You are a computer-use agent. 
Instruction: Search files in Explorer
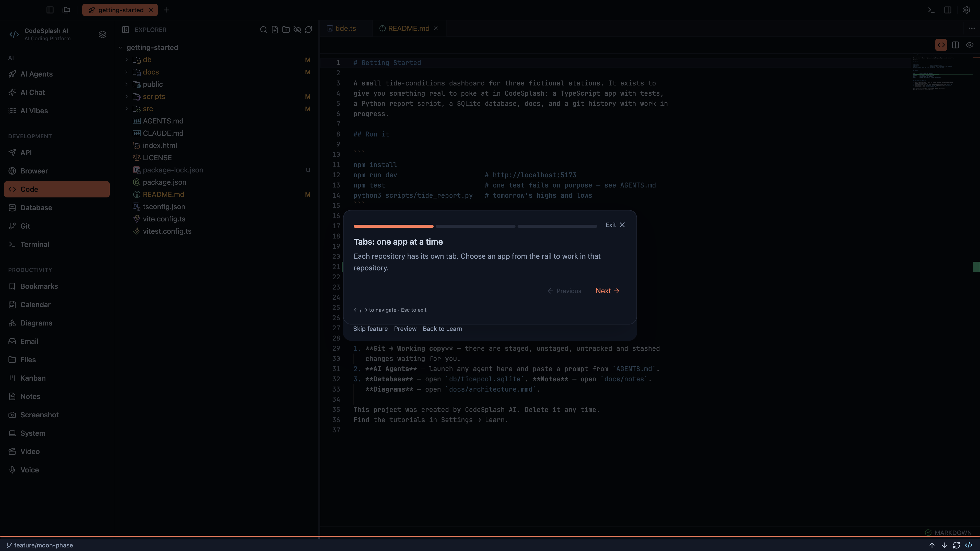coord(263,30)
